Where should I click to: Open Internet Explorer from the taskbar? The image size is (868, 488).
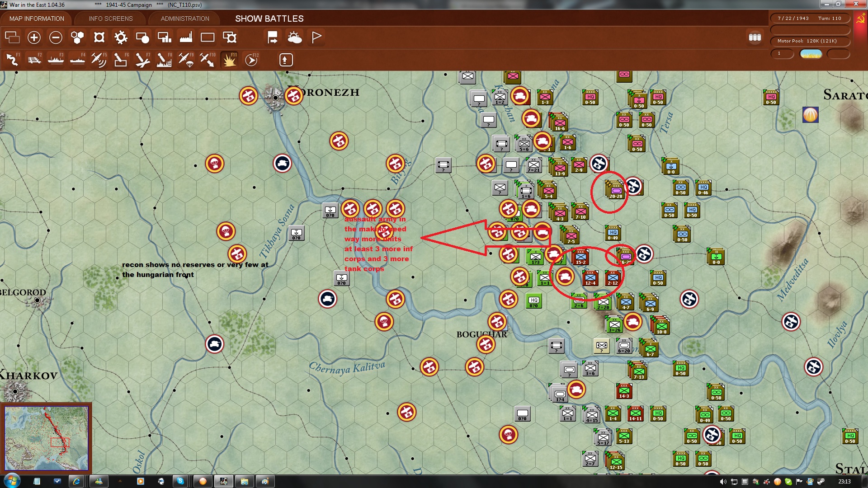(76, 481)
